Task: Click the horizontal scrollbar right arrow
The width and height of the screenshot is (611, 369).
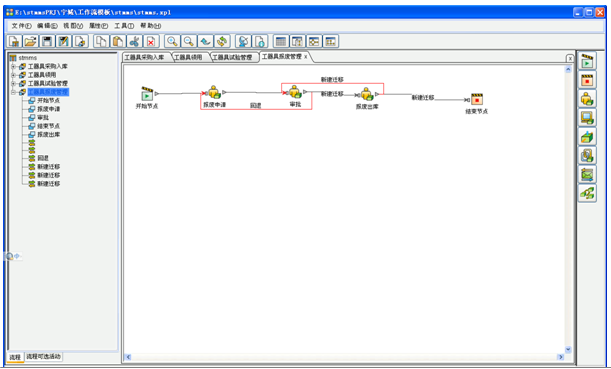Action: 560,357
